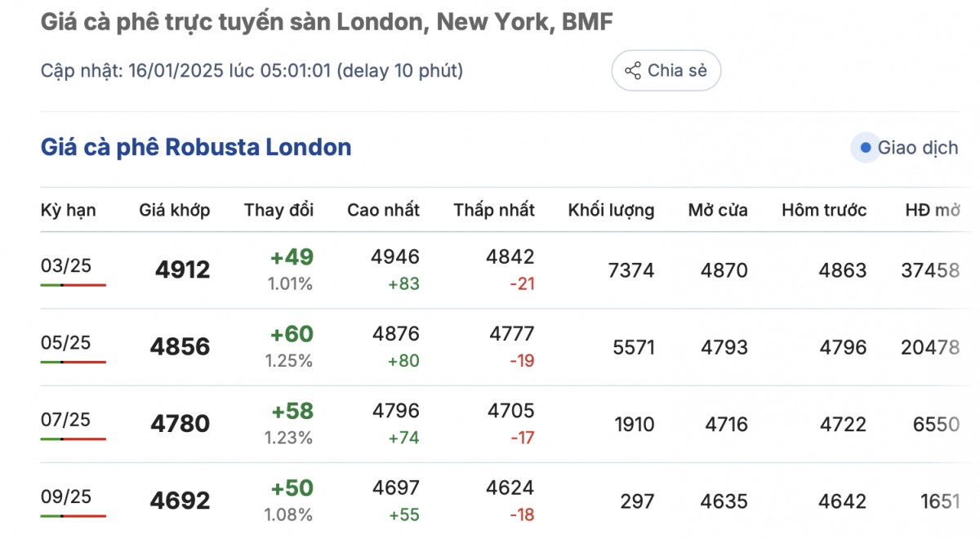The height and width of the screenshot is (539, 980).
Task: Click the range bar under 03/25
Action: tap(73, 285)
